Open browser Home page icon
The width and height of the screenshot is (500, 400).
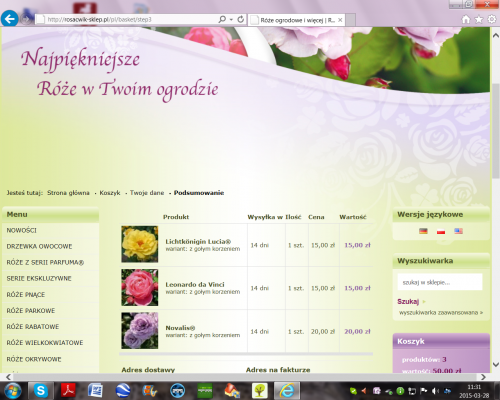pyautogui.click(x=466, y=19)
